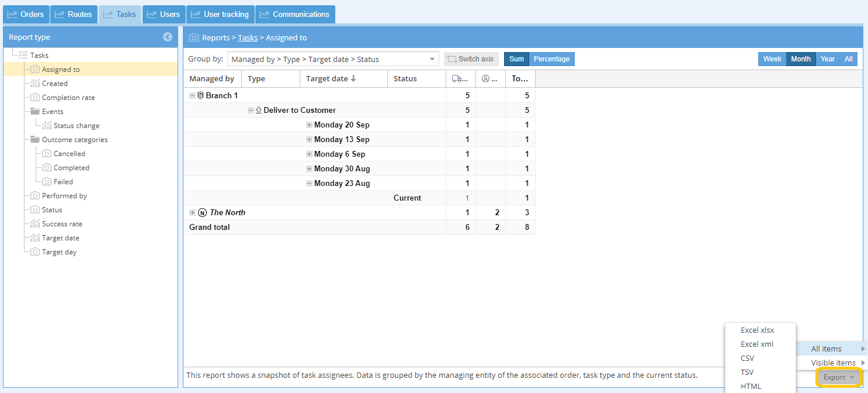Choose Excel xlsx from export menu

pos(757,330)
